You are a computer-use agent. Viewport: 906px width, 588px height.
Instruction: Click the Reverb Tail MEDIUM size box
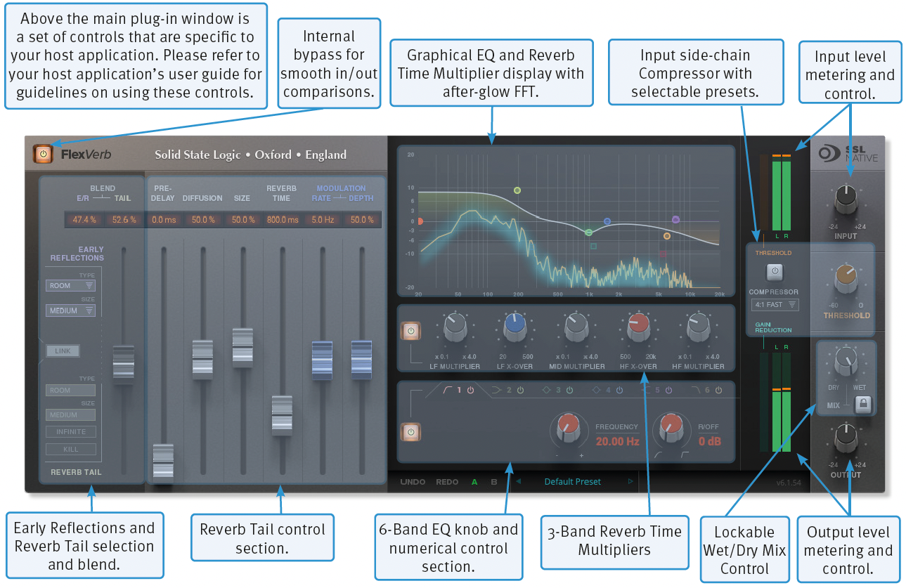pyautogui.click(x=70, y=414)
